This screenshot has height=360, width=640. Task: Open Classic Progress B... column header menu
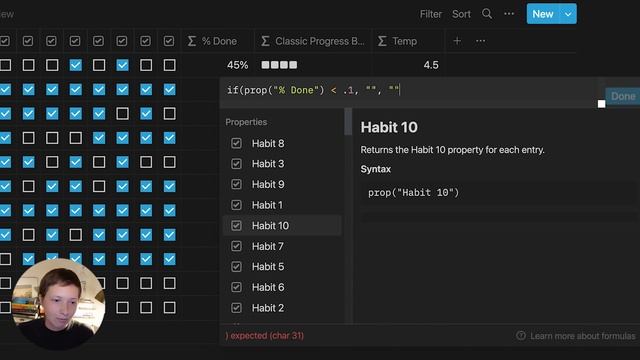[x=313, y=41]
